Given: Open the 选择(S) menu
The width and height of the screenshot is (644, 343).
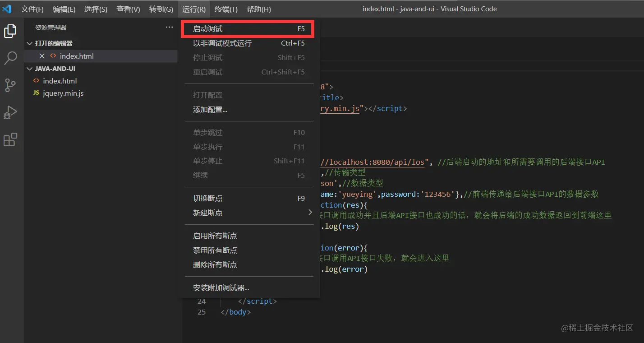Looking at the screenshot, I should click(96, 9).
